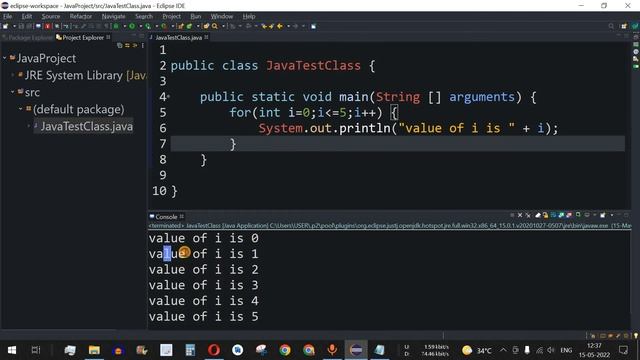Image resolution: width=640 pixels, height=360 pixels.
Task: Click the yellow Back navigation arrow
Action: coord(280,26)
